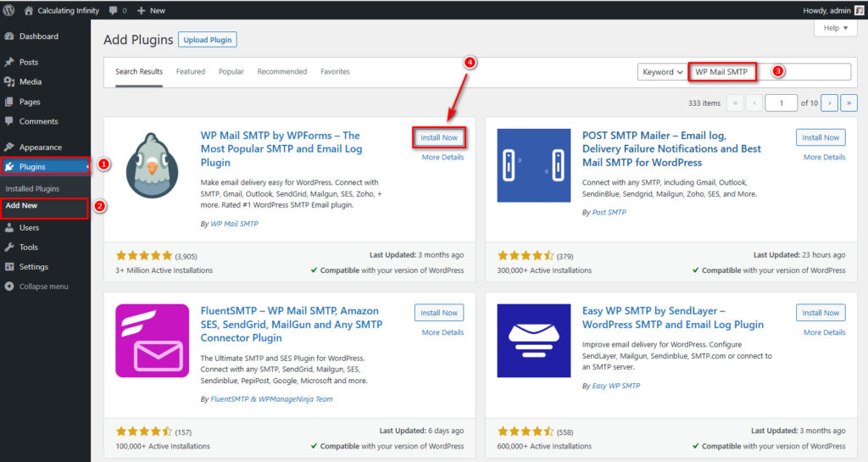The width and height of the screenshot is (868, 462).
Task: Click the Settings sliders icon
Action: pos(8,267)
